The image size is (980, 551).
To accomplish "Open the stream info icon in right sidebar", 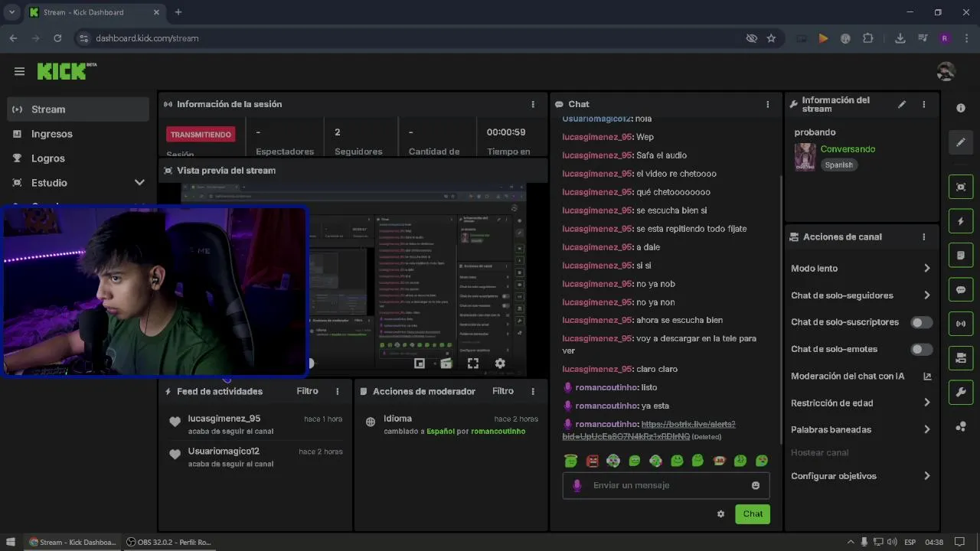I will tap(961, 108).
